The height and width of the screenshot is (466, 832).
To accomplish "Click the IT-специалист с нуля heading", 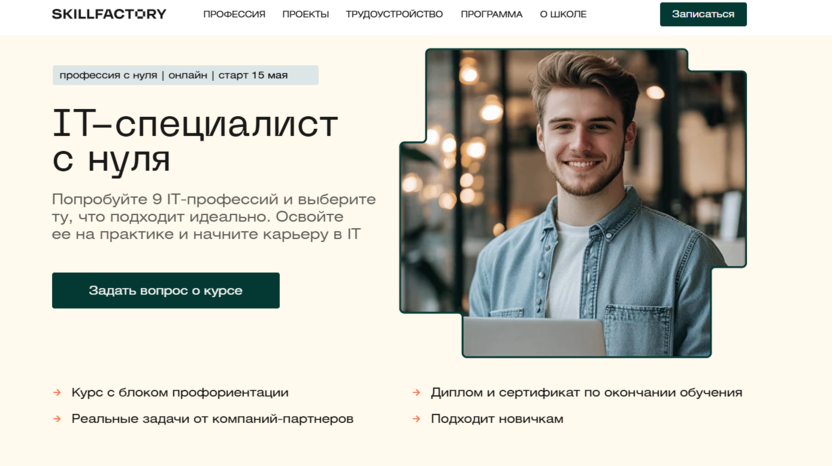I will pyautogui.click(x=195, y=140).
